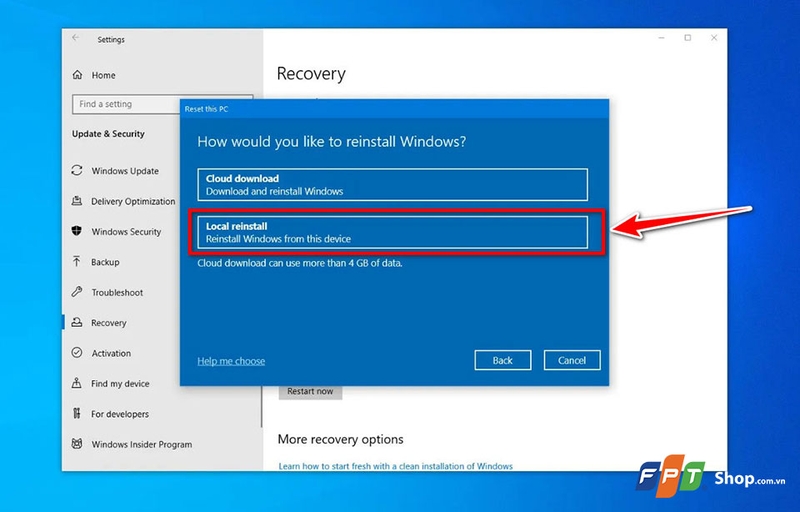Click the Delivery Optimization icon
This screenshot has width=800, height=512.
pos(77,201)
